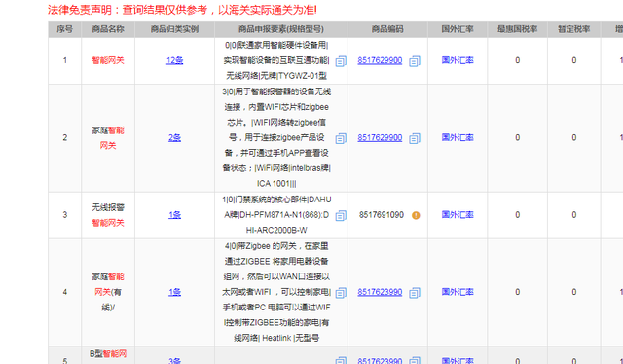Select description mentioning DH-PFM871A-N1(868)
623x364 pixels.
276,214
